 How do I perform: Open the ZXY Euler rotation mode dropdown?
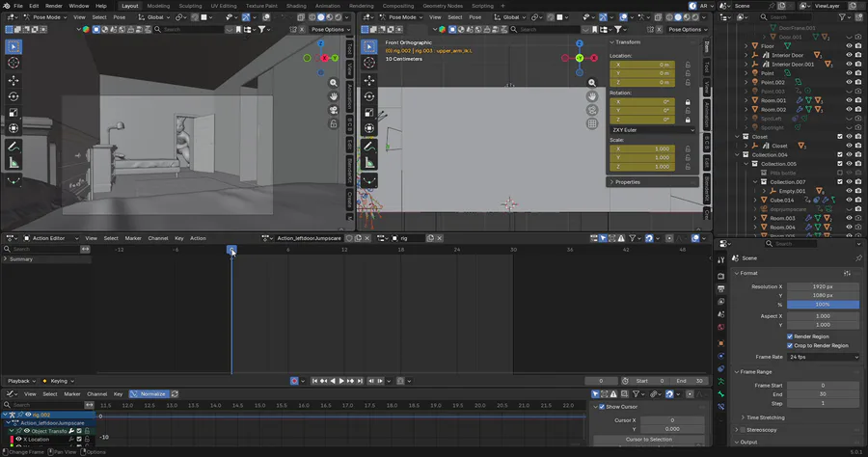coord(652,130)
